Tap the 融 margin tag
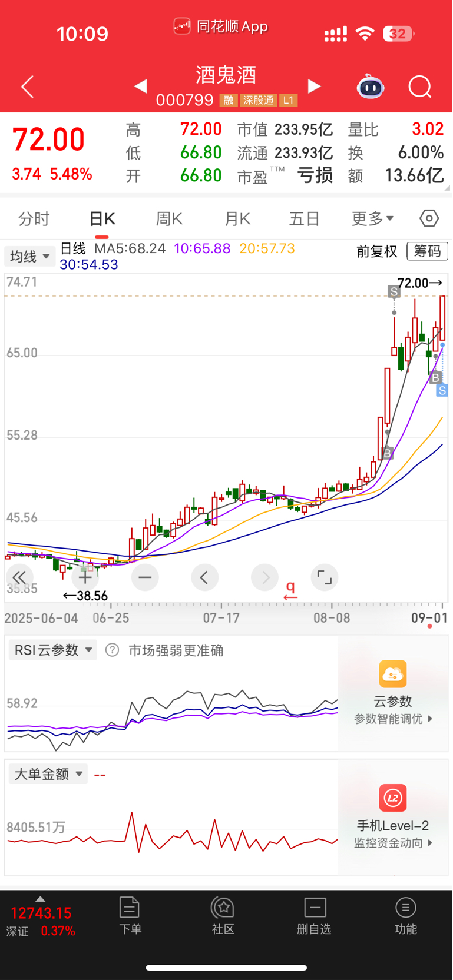Viewport: 453px width, 980px height. tap(228, 101)
